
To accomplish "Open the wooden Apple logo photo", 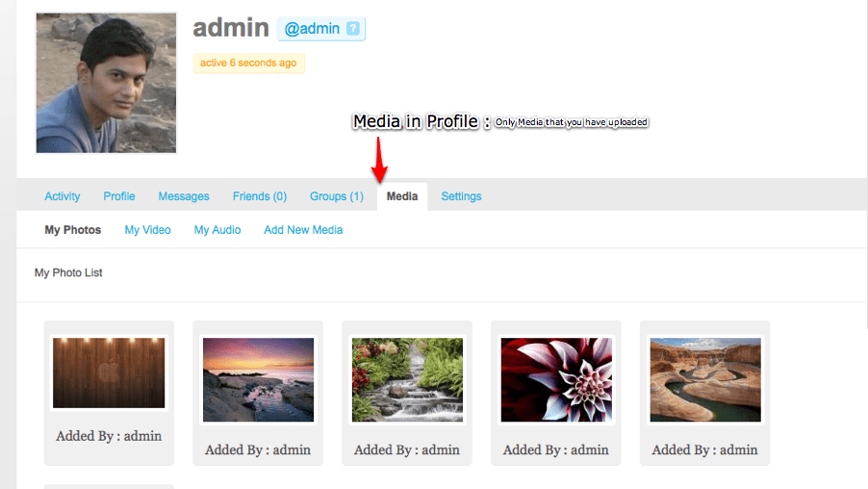I will tap(109, 373).
